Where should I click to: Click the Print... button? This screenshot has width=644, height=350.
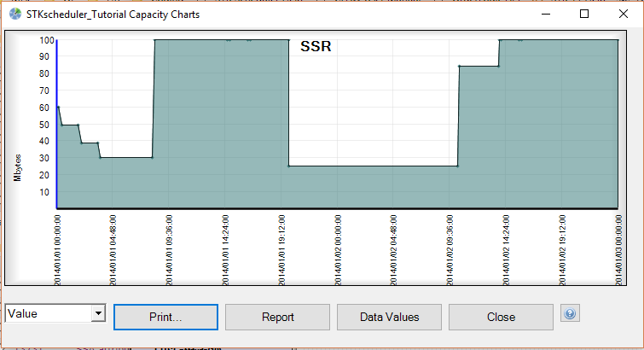[x=165, y=317]
